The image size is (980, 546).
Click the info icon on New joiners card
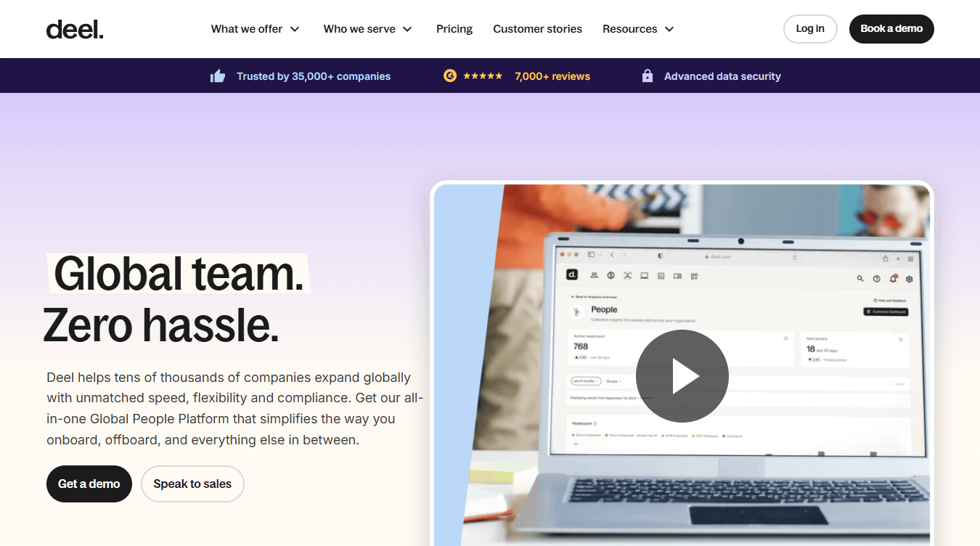pyautogui.click(x=901, y=339)
